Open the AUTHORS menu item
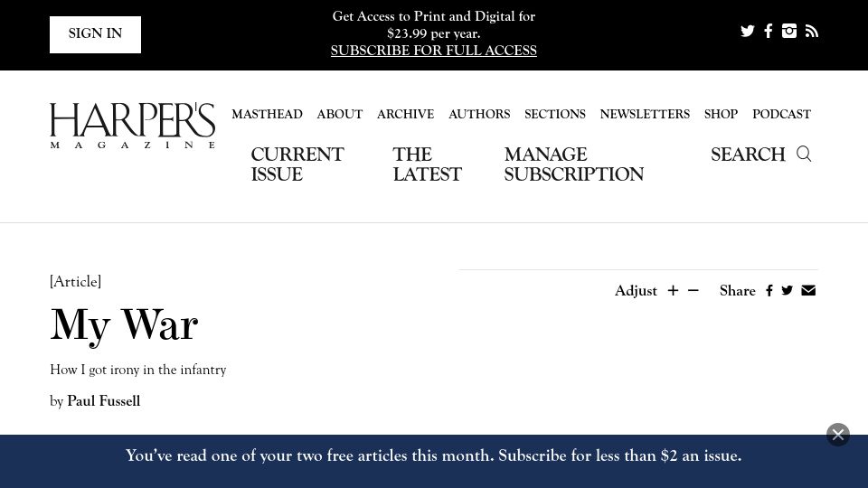The image size is (868, 488). pos(479,114)
